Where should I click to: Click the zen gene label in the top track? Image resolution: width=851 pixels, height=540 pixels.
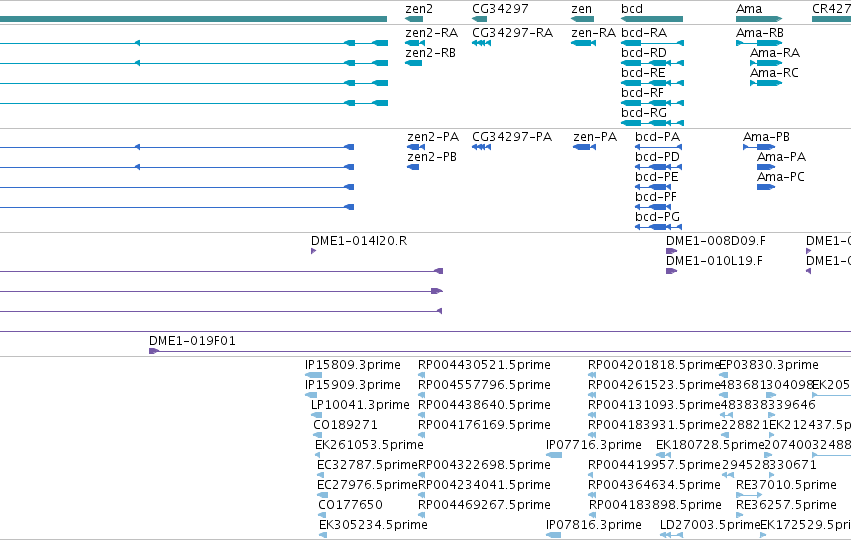[581, 9]
